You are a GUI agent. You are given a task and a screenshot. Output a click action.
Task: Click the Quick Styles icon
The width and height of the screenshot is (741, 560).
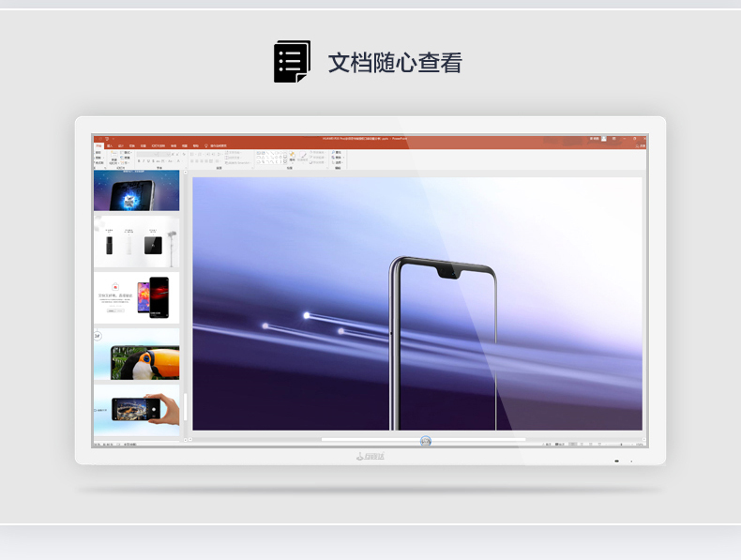click(303, 157)
